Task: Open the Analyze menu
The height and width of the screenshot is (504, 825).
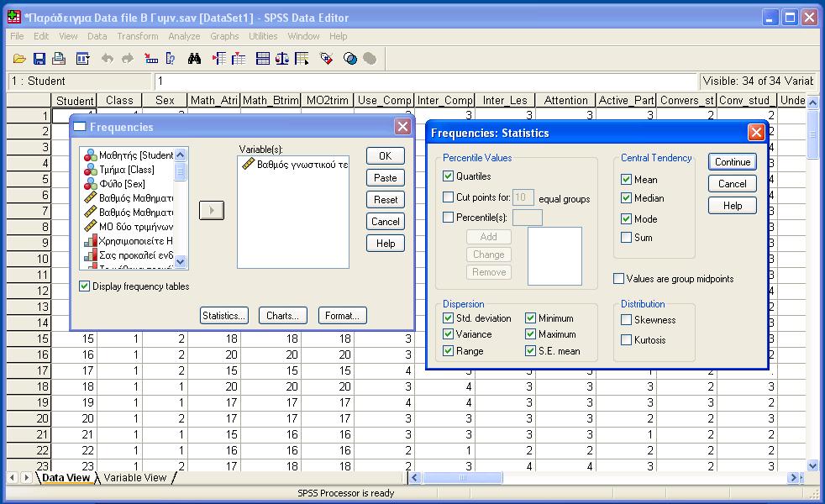Action: click(184, 36)
